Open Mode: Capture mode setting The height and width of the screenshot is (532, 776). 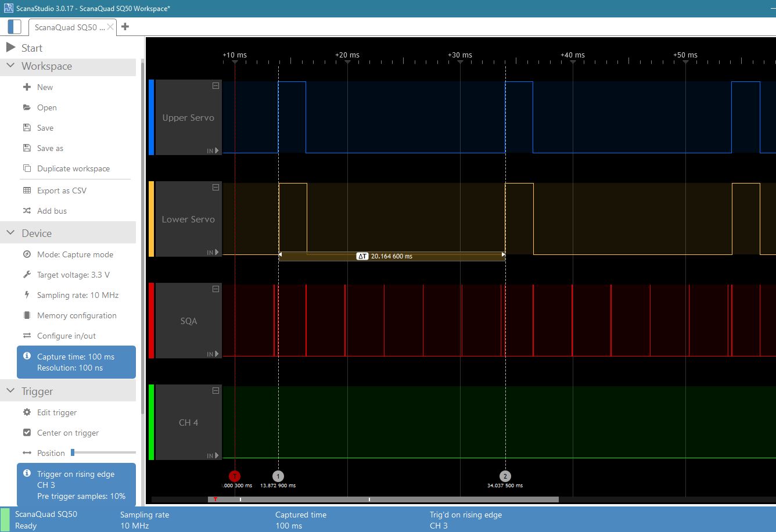point(75,254)
